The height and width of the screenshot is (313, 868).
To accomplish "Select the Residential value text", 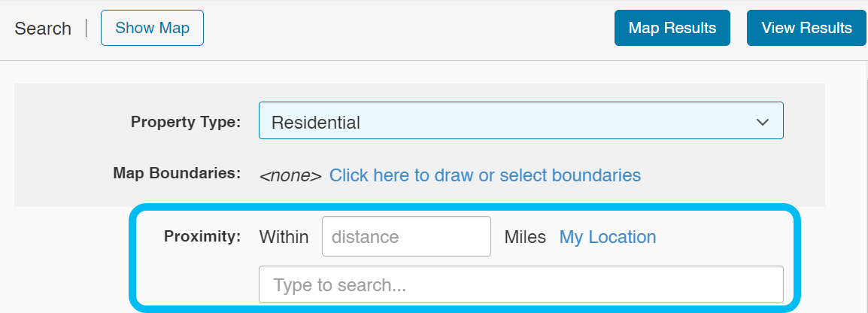I will (x=316, y=122).
